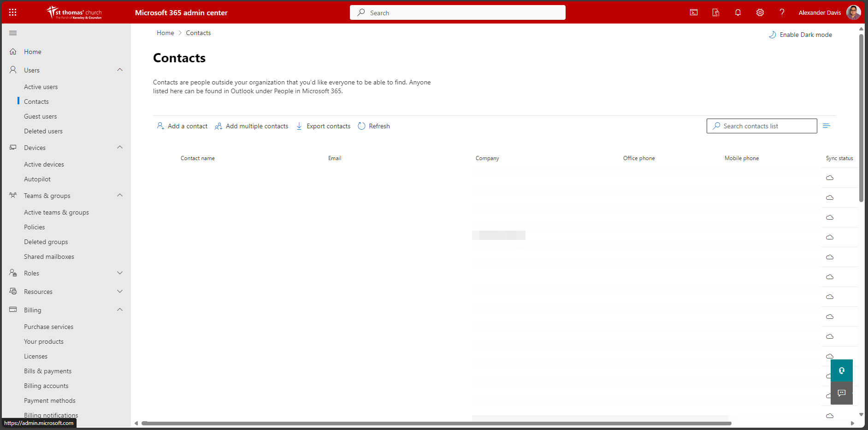Click the Billing card icon in sidebar
Image resolution: width=868 pixels, height=430 pixels.
click(x=13, y=310)
